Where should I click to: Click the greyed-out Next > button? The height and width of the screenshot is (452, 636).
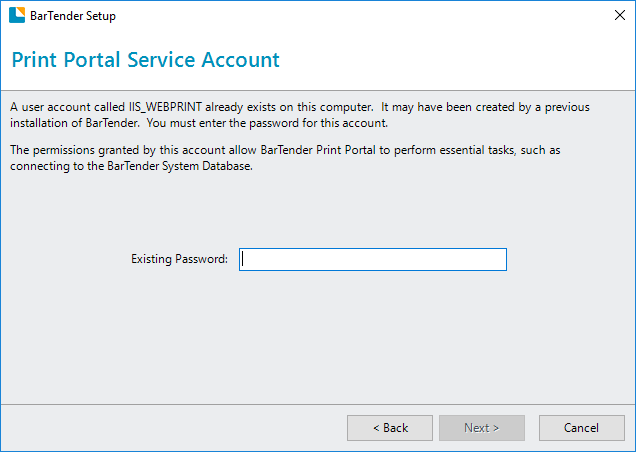pos(482,428)
